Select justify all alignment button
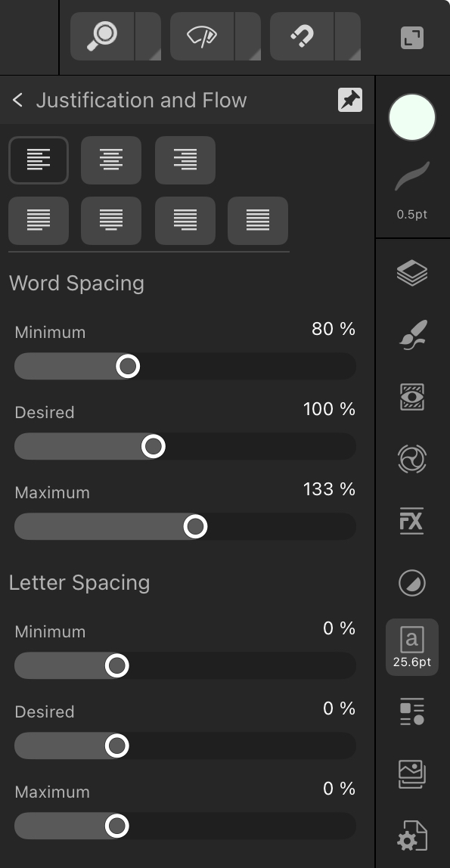The image size is (450, 868). tap(258, 220)
